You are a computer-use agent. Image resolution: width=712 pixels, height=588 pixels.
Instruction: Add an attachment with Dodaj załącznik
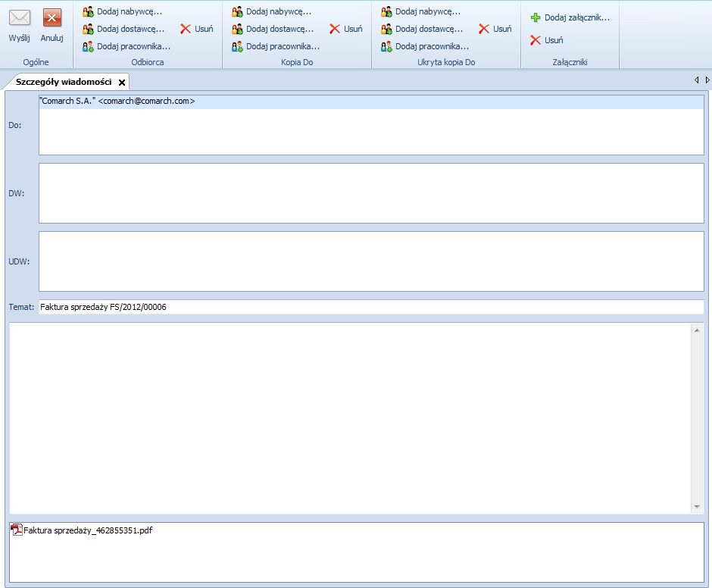tap(570, 17)
